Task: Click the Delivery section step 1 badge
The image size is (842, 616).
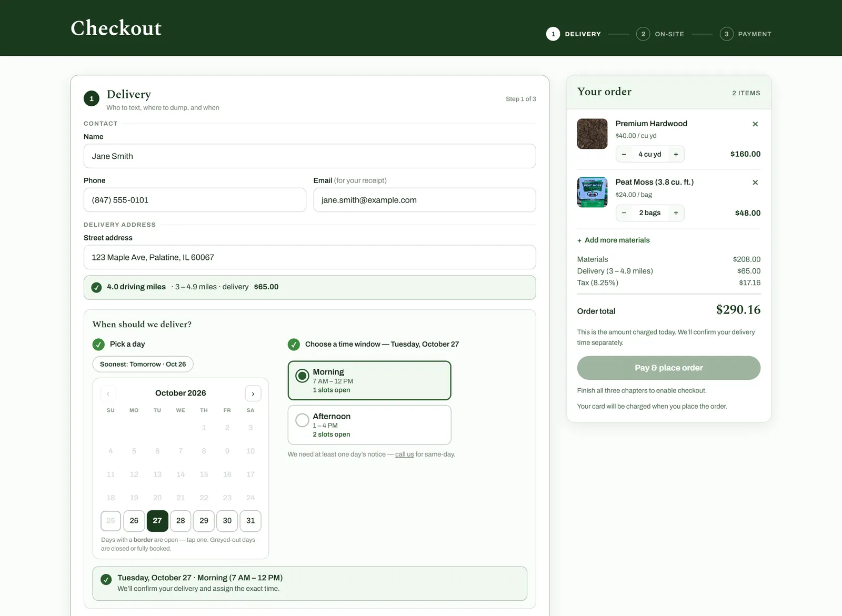Action: coord(92,98)
